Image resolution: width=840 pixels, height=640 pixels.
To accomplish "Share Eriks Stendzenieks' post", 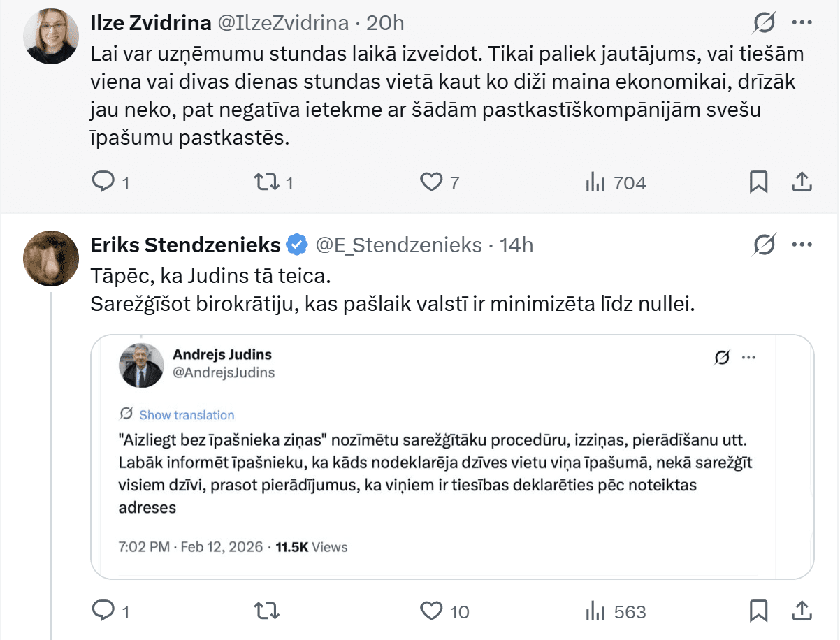I will (x=802, y=612).
